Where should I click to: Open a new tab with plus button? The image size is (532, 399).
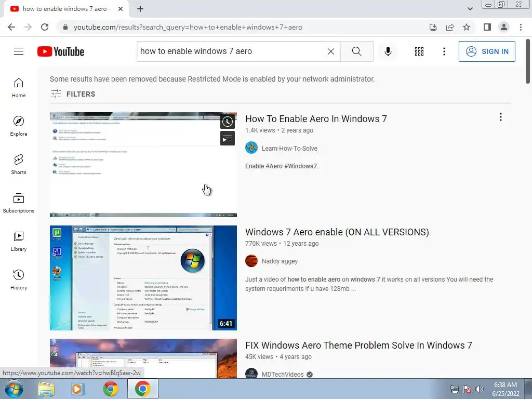140,9
